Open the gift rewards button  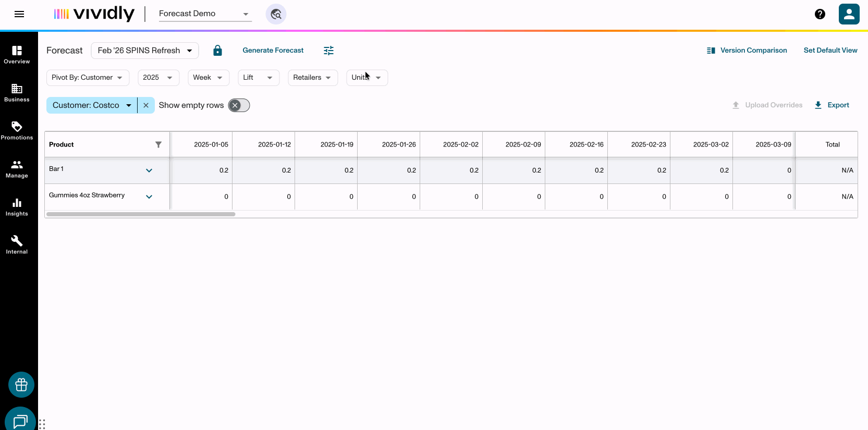tap(21, 385)
